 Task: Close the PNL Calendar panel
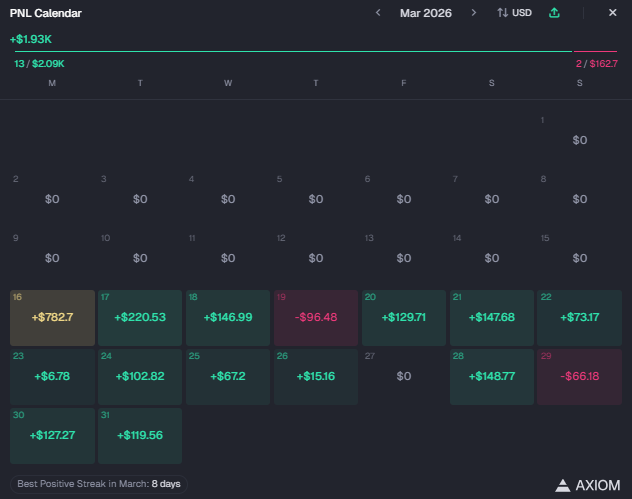coord(613,13)
